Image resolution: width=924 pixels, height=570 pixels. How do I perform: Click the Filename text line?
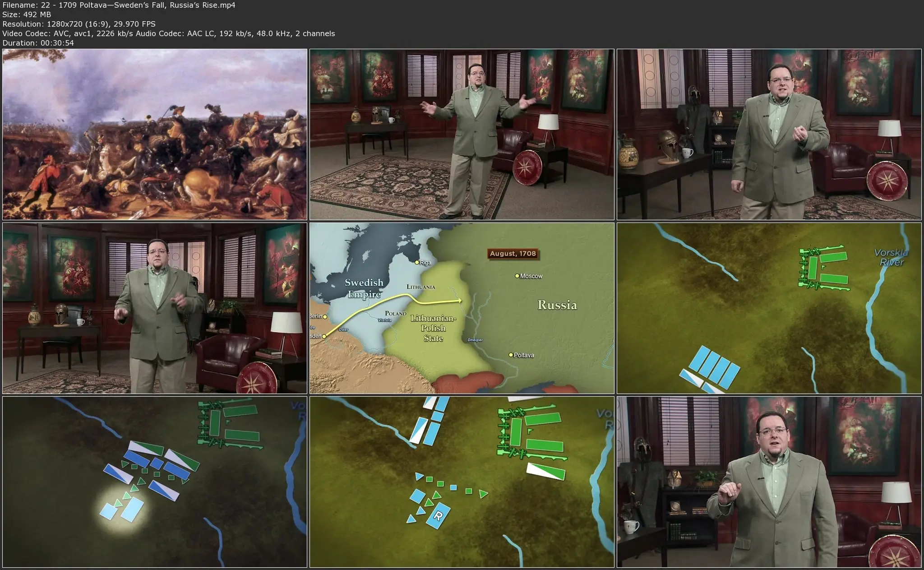tap(119, 5)
